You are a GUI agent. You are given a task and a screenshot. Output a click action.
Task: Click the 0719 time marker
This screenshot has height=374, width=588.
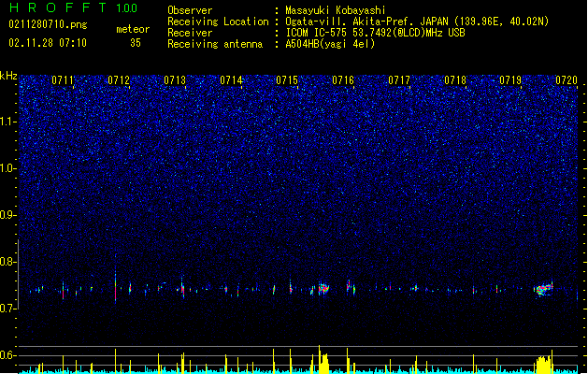(x=510, y=79)
